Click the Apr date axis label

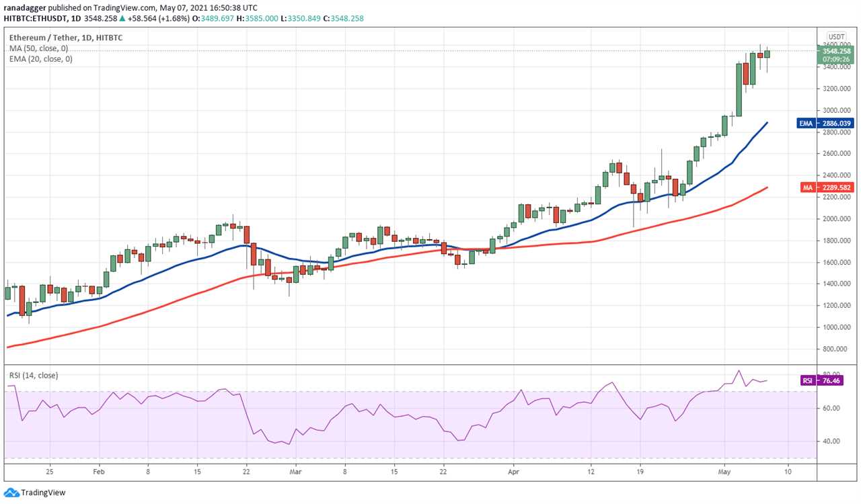pyautogui.click(x=513, y=472)
